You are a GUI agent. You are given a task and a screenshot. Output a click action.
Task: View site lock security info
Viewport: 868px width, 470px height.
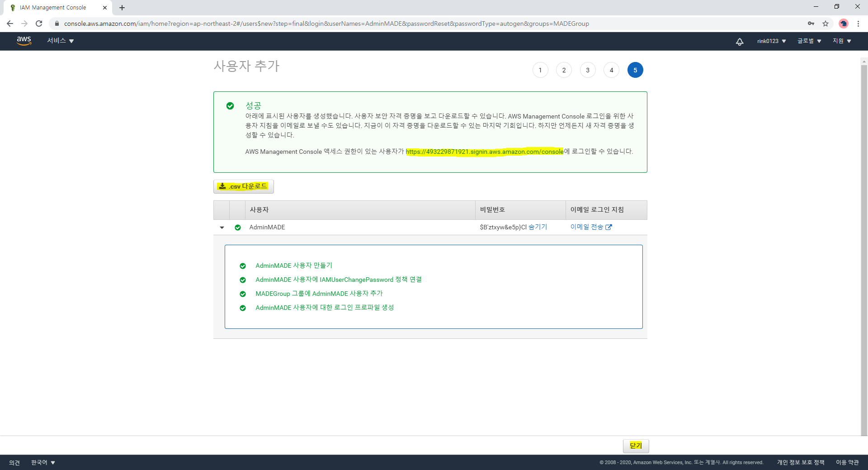click(57, 24)
